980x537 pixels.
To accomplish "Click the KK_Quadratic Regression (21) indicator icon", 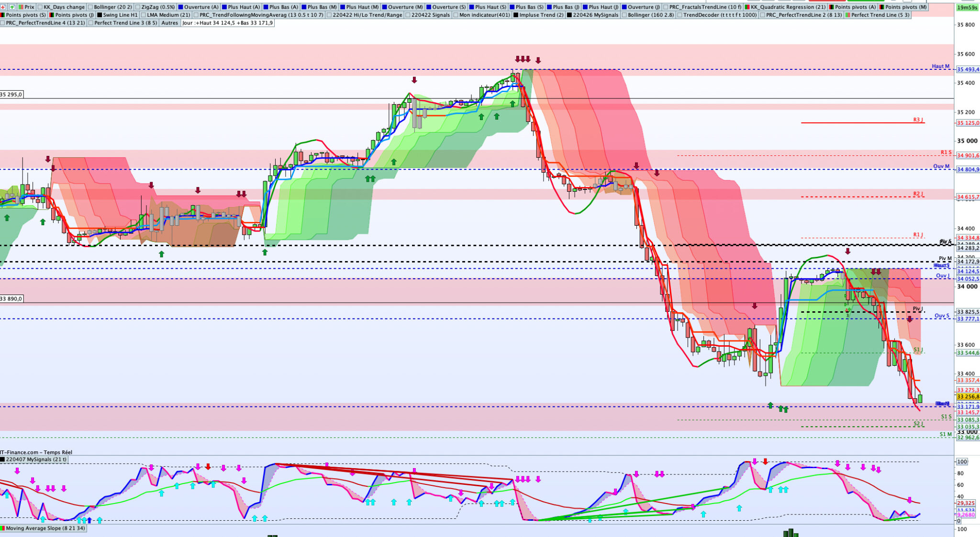I will [x=747, y=7].
